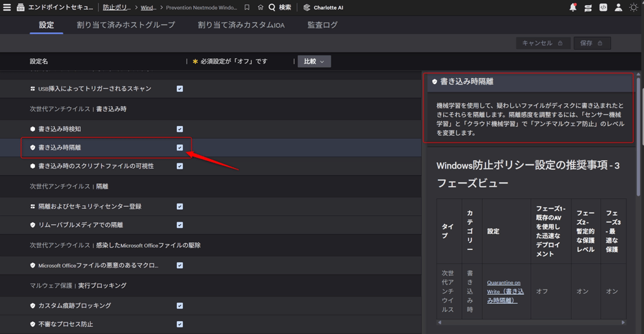
Task: Click the 保存 button
Action: 592,43
